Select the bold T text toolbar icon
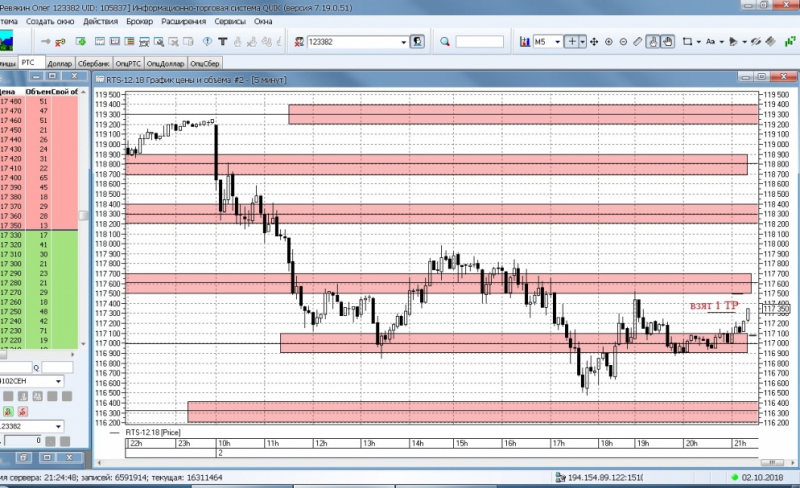This screenshot has height=488, width=800. click(222, 41)
